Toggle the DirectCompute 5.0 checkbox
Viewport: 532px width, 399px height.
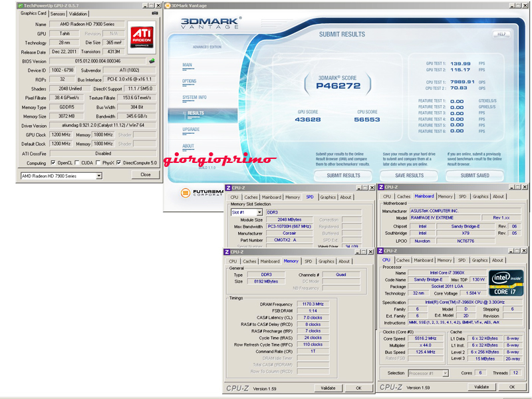coord(119,162)
